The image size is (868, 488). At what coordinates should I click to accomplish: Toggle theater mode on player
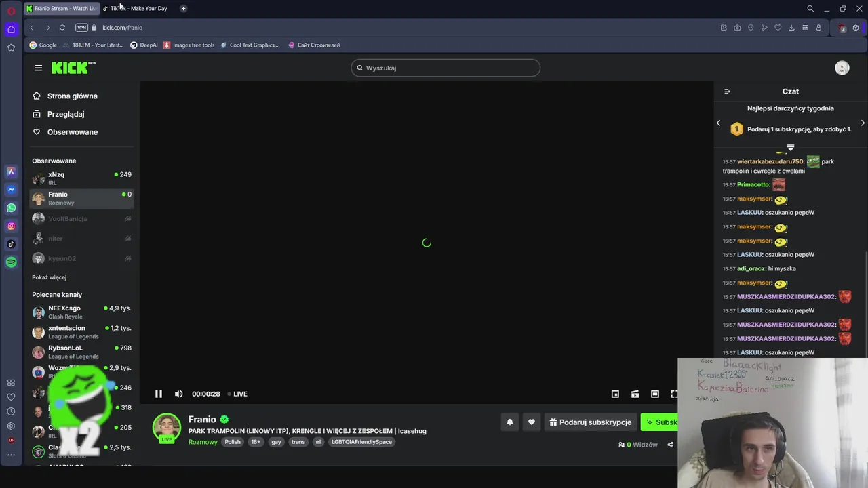point(654,394)
